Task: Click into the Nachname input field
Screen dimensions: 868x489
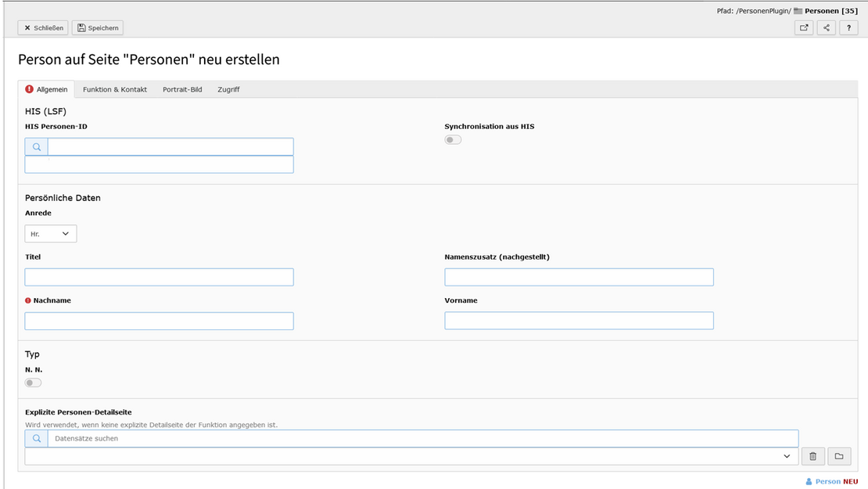Action: pyautogui.click(x=160, y=321)
